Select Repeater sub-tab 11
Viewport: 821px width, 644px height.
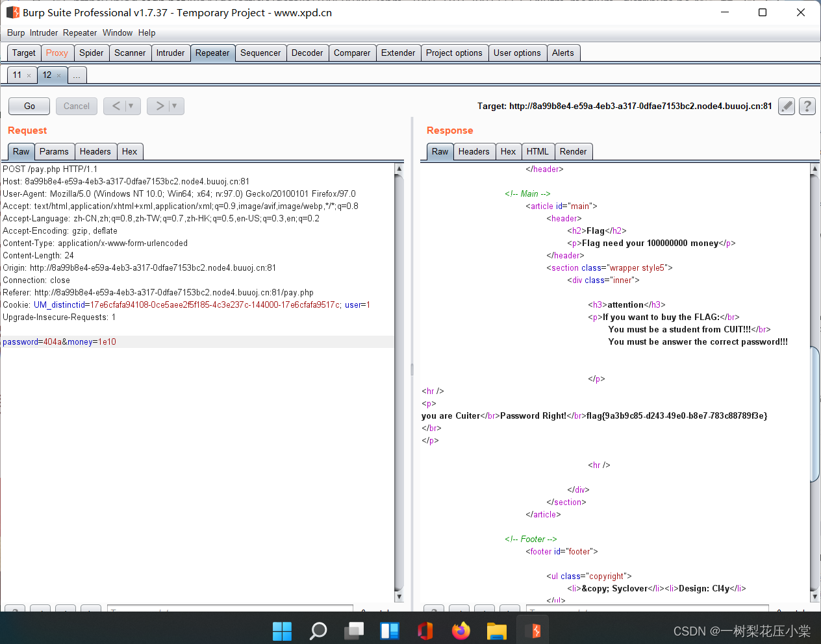(17, 75)
